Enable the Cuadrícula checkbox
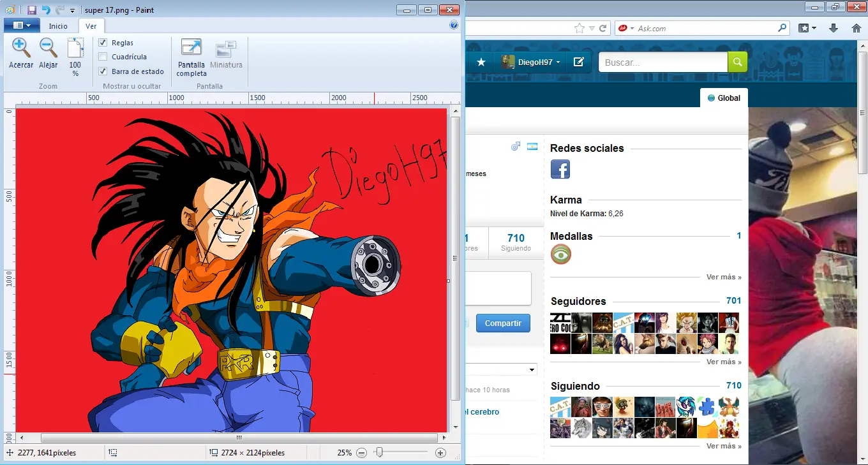 tap(103, 57)
